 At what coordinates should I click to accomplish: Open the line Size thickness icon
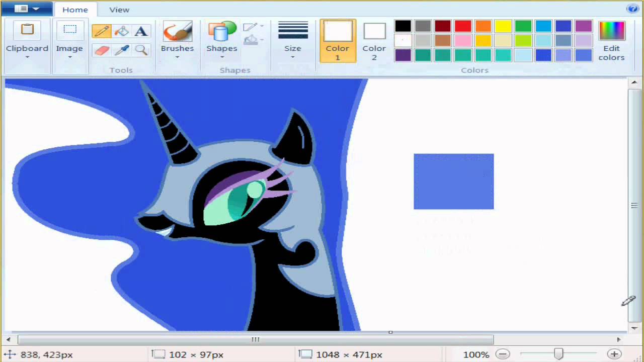coord(293,30)
